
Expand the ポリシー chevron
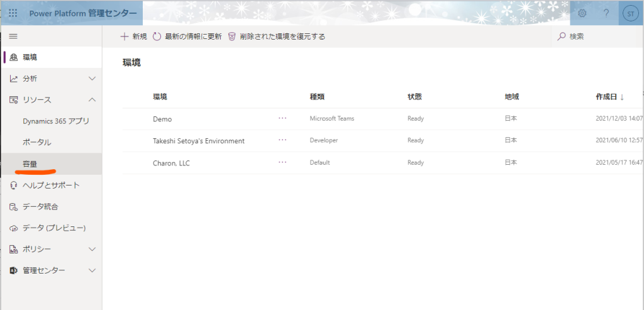pos(92,249)
